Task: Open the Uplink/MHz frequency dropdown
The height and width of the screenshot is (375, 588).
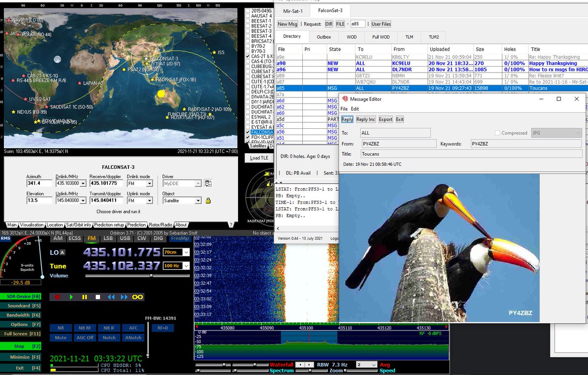Action: [82, 200]
